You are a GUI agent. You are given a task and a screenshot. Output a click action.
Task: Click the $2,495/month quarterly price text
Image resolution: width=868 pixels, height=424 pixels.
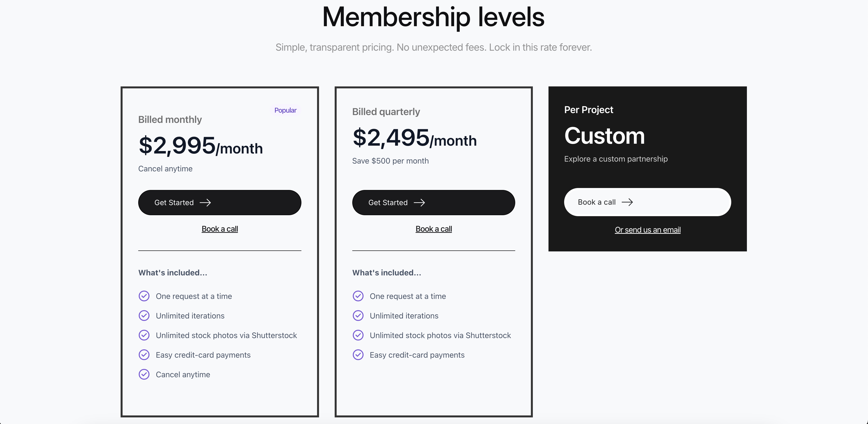coord(414,138)
